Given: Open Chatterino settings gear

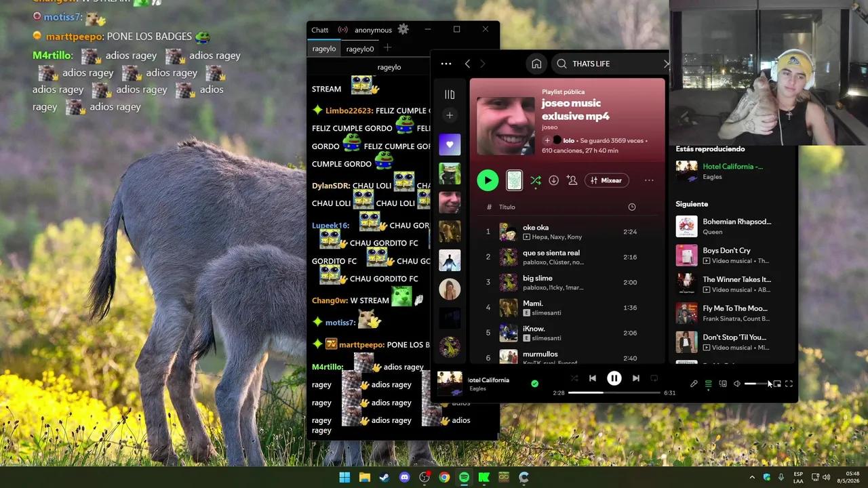Looking at the screenshot, I should coord(403,29).
